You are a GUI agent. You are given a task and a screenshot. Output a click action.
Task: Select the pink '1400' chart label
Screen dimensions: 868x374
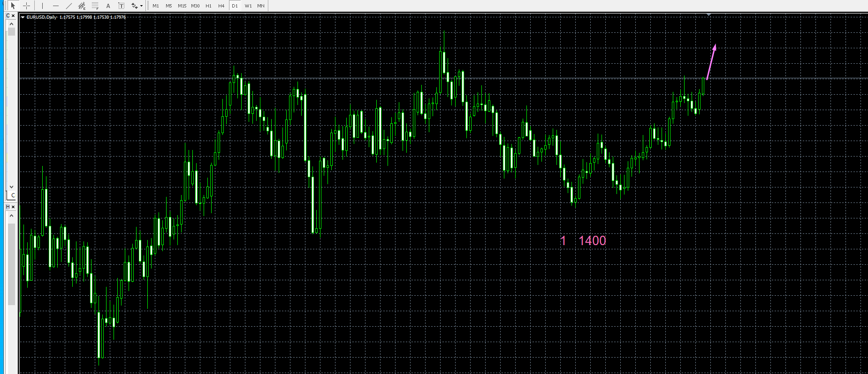click(x=592, y=241)
